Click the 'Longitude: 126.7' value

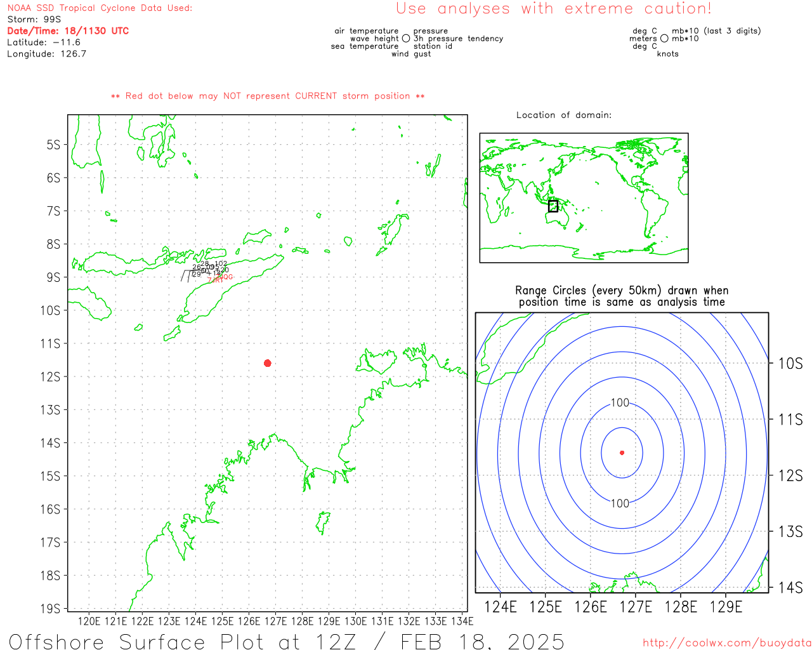pyautogui.click(x=46, y=54)
